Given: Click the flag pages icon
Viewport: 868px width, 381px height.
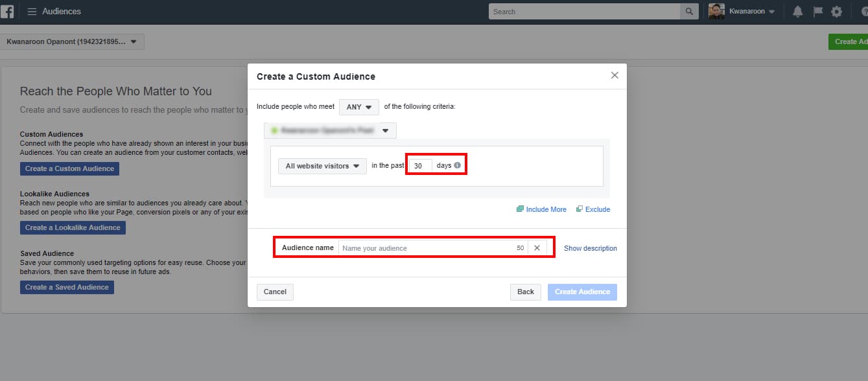Looking at the screenshot, I should point(817,12).
